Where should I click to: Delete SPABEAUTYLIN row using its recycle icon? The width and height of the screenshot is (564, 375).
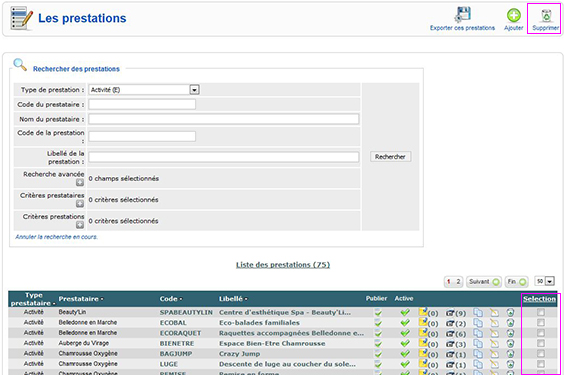coord(510,312)
